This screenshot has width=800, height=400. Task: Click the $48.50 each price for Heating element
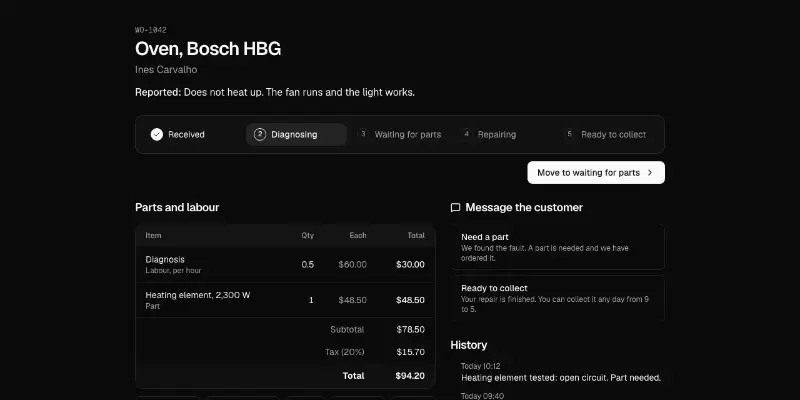coord(353,300)
